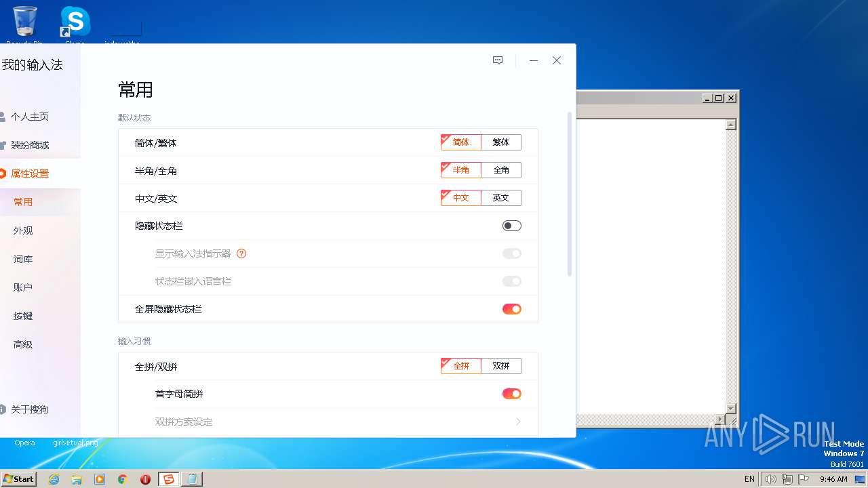
Task: Switch to the 词库 settings tab
Action: [x=23, y=259]
